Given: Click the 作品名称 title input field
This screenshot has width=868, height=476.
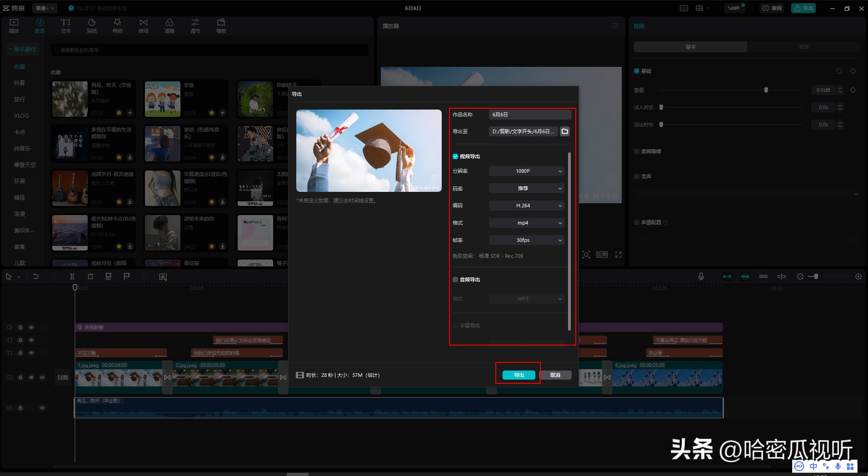Looking at the screenshot, I should tap(530, 115).
